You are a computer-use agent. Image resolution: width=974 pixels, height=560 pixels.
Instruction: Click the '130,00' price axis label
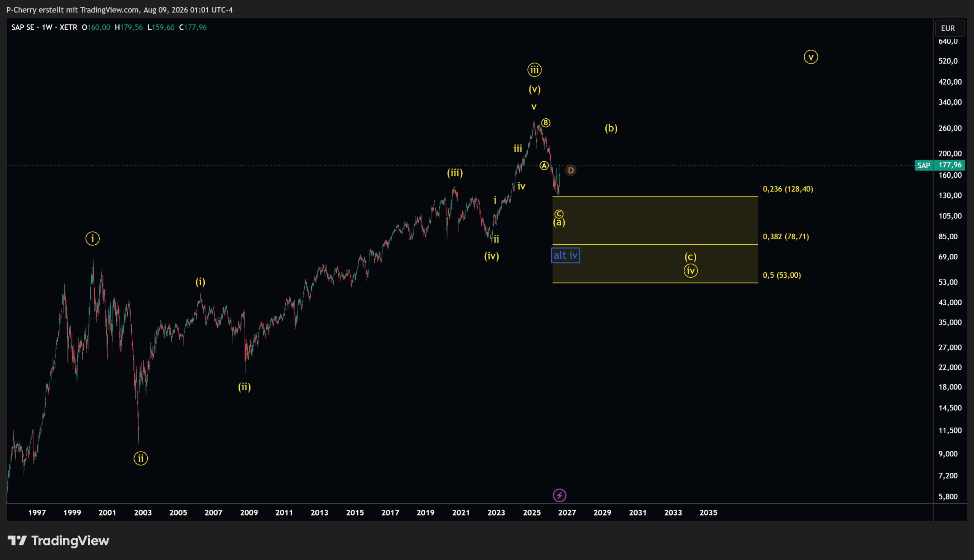[x=950, y=196]
